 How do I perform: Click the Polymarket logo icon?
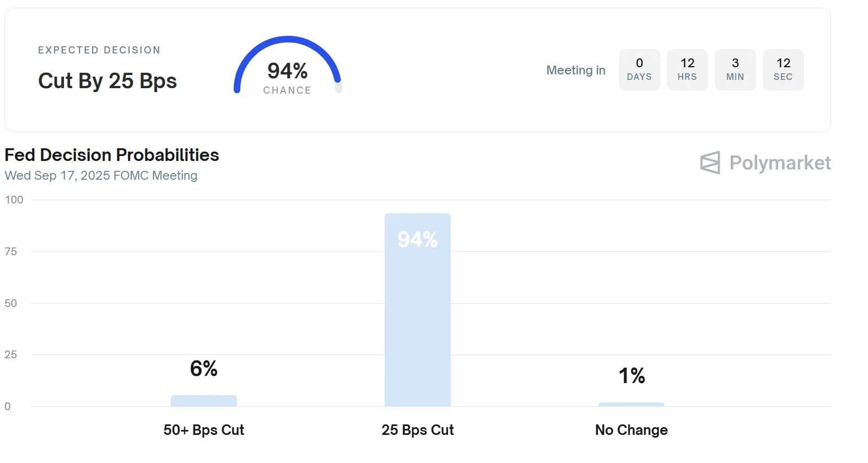coord(710,163)
